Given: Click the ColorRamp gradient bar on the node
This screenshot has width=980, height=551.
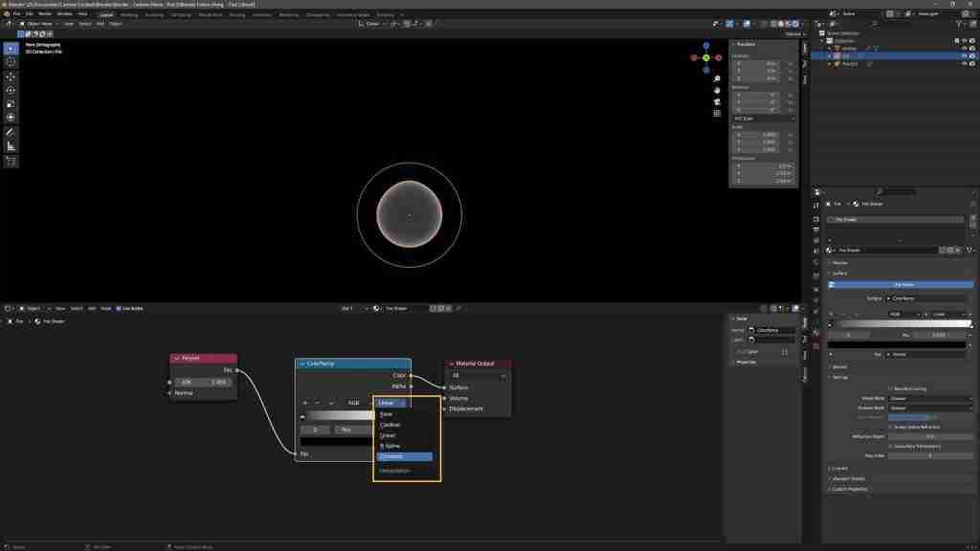Looking at the screenshot, I should (340, 416).
